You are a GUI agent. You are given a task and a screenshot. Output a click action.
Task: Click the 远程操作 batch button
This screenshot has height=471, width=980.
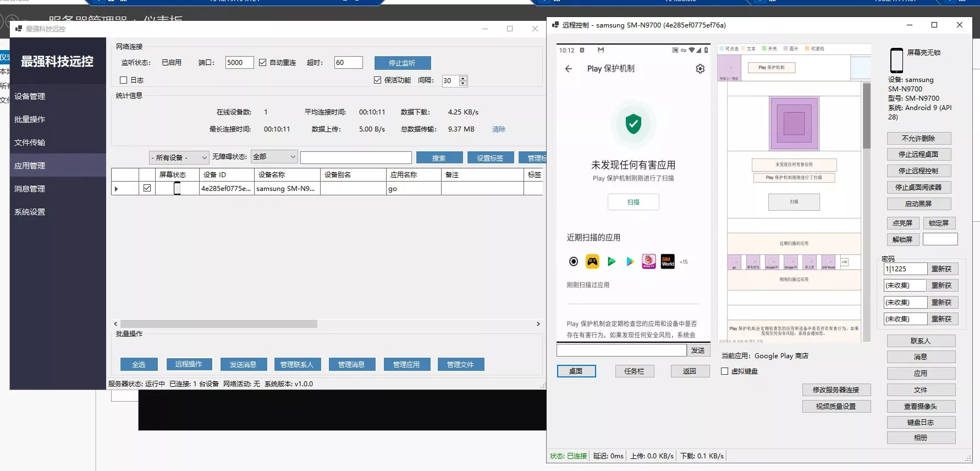pyautogui.click(x=189, y=364)
